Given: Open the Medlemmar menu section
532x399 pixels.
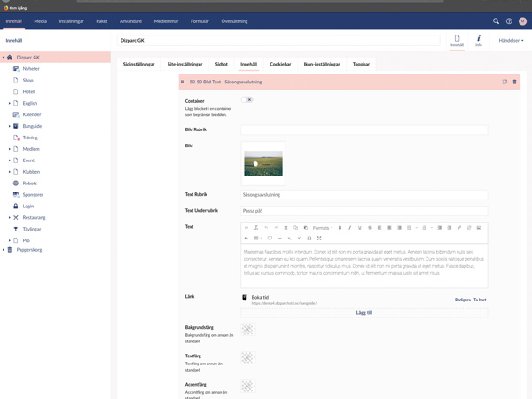Looking at the screenshot, I should (166, 20).
